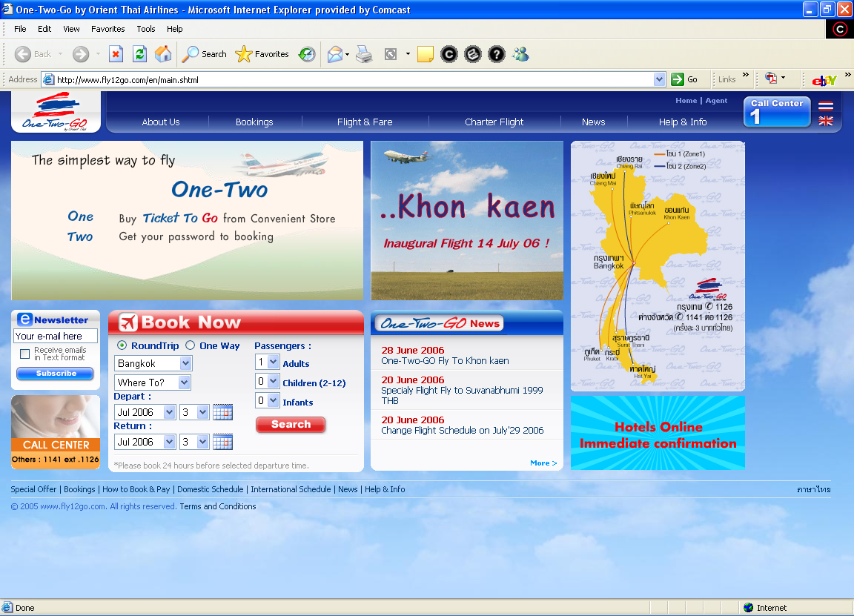Open the Bookings navigation tab
This screenshot has height=616, width=854.
254,122
